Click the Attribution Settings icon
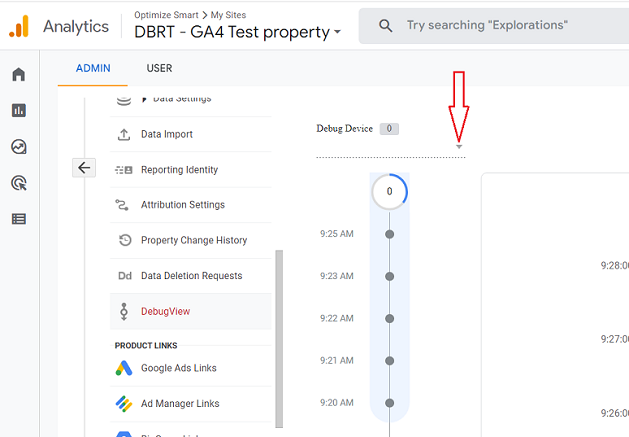The width and height of the screenshot is (629, 437). click(x=122, y=205)
